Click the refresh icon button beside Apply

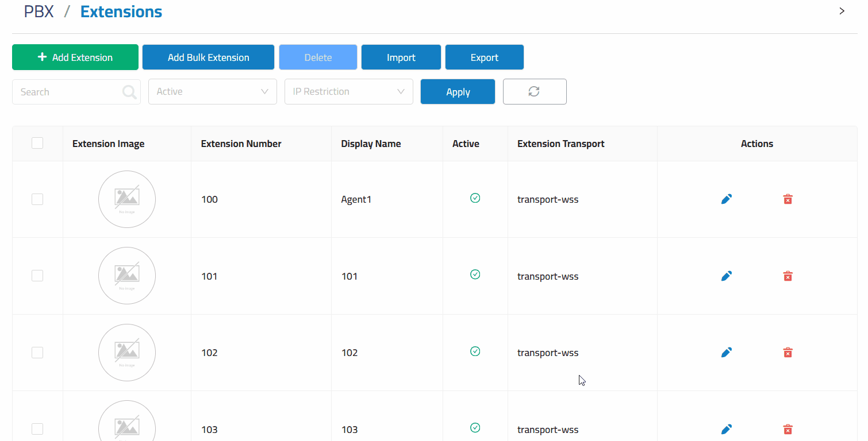(x=535, y=92)
